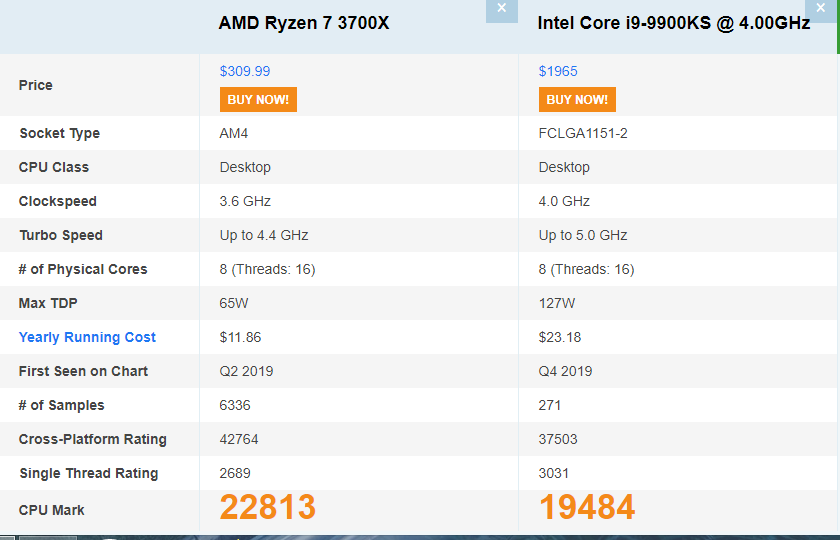Click the 37503 cross-platform rating
The image size is (840, 540).
558,439
